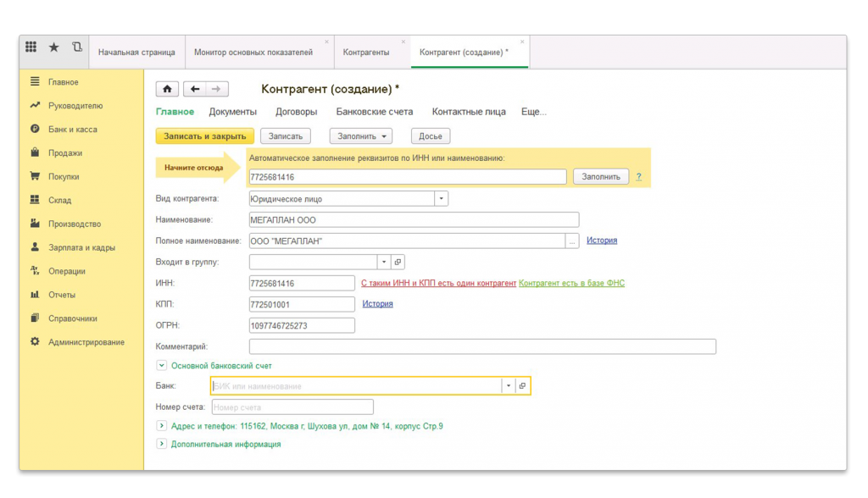The image size is (868, 498).
Task: Open the sections grid menu icon
Action: point(31,47)
